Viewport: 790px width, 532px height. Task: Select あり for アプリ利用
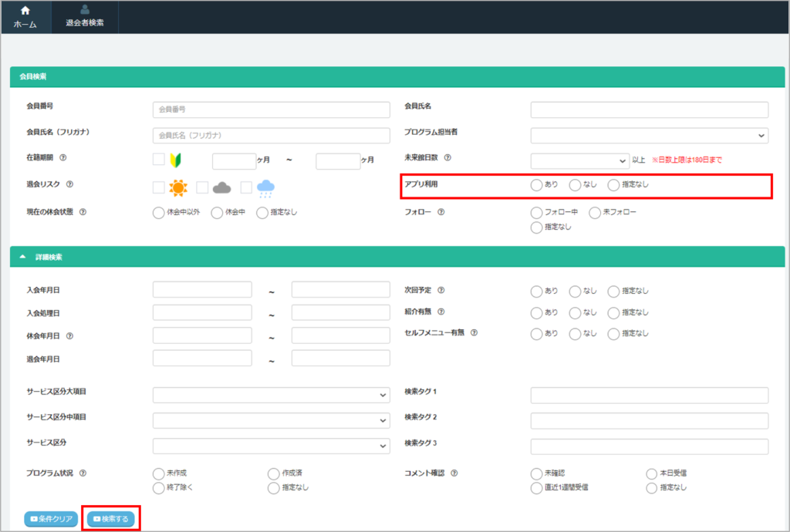point(537,185)
